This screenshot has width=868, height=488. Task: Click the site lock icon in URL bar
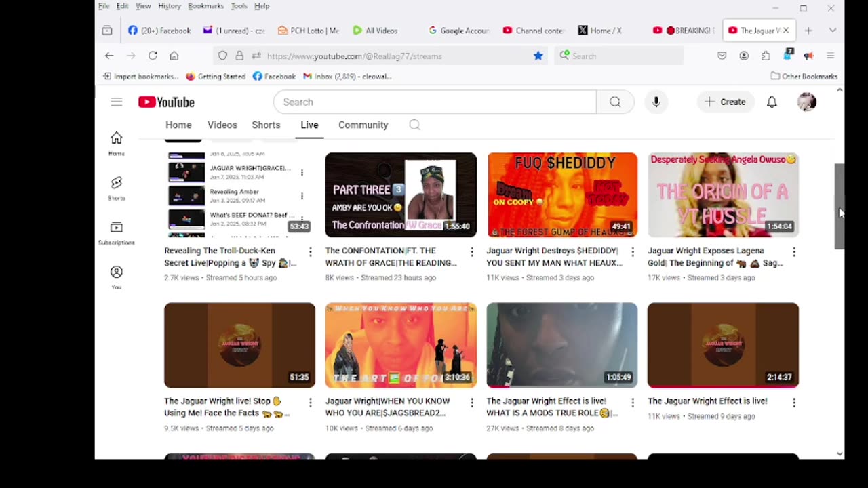pos(239,56)
